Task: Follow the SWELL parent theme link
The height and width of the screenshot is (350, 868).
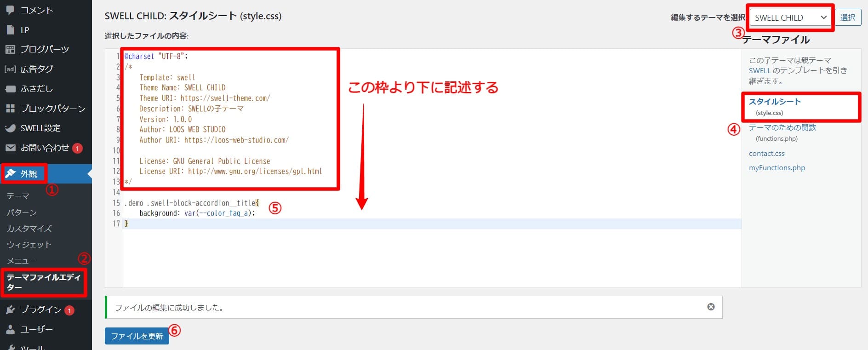Action: click(x=759, y=70)
